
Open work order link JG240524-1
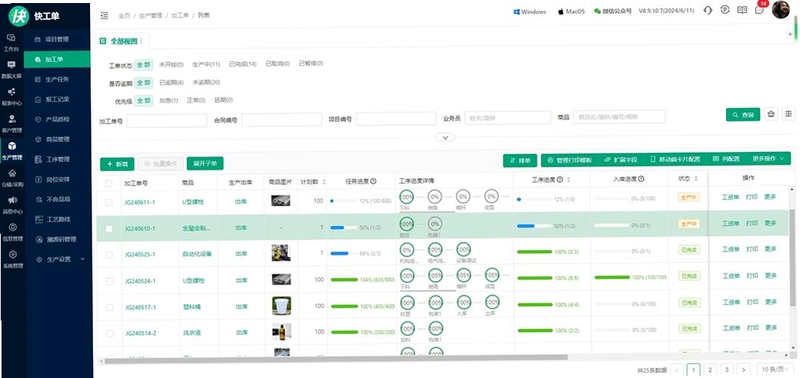140,281
